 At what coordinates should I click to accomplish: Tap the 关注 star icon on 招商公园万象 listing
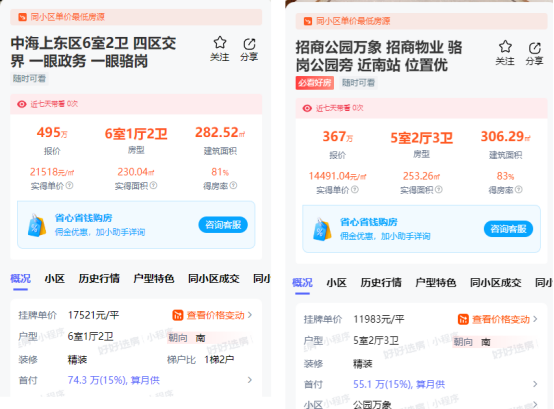(x=505, y=47)
